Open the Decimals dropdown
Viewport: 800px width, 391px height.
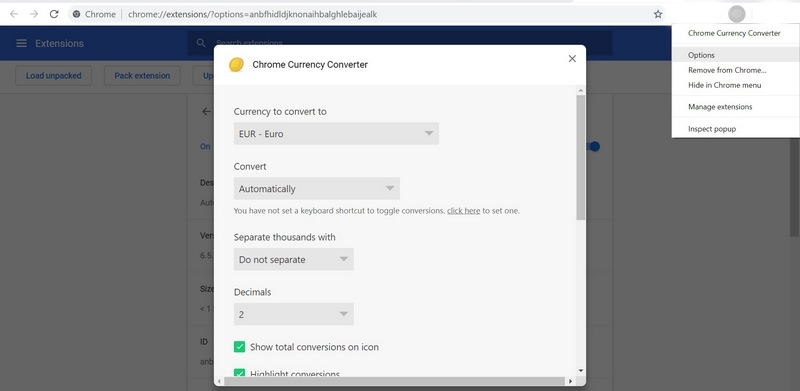point(293,314)
